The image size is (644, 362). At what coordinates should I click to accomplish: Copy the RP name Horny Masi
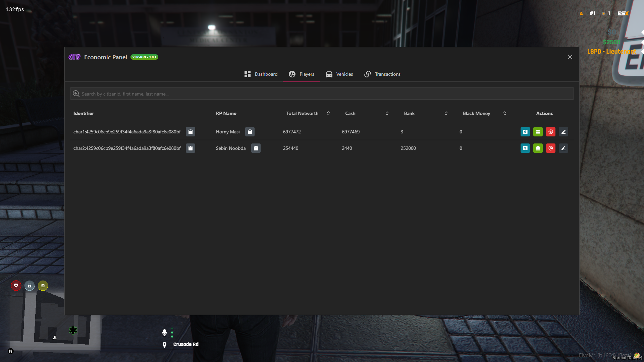coord(250,132)
